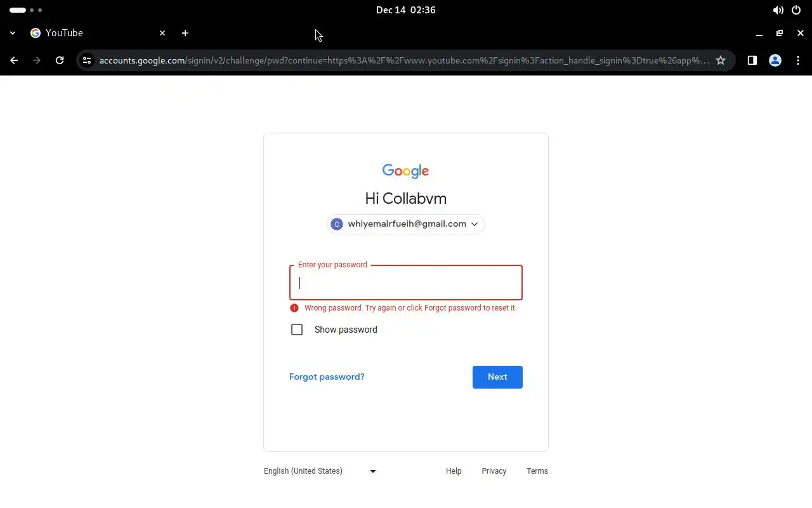Open the system power menu icon

coord(796,10)
